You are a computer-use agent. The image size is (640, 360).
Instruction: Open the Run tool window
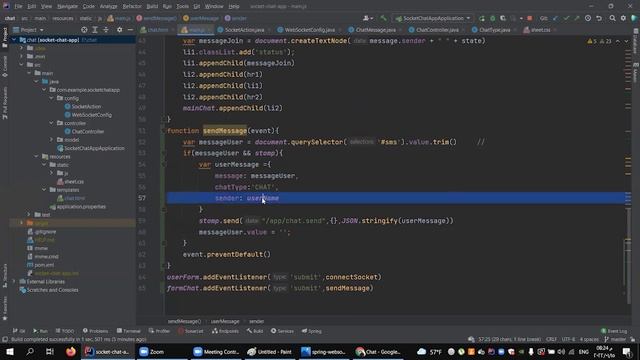(40, 331)
